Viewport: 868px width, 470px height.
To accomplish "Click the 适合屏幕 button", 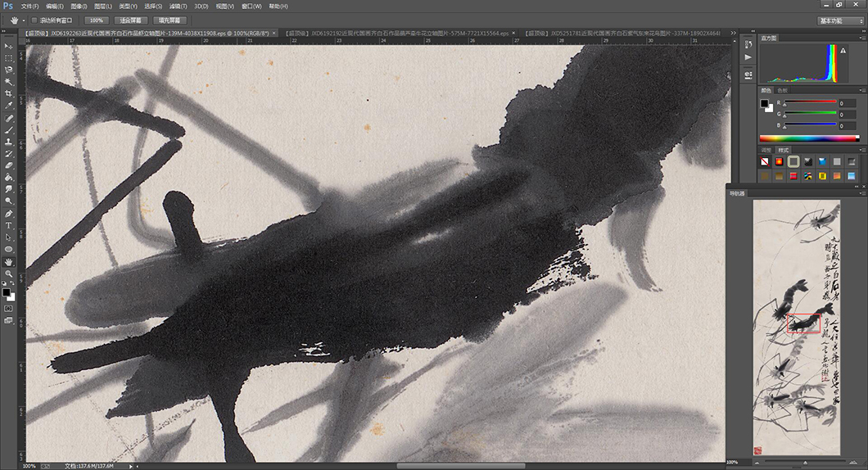I will [x=131, y=20].
